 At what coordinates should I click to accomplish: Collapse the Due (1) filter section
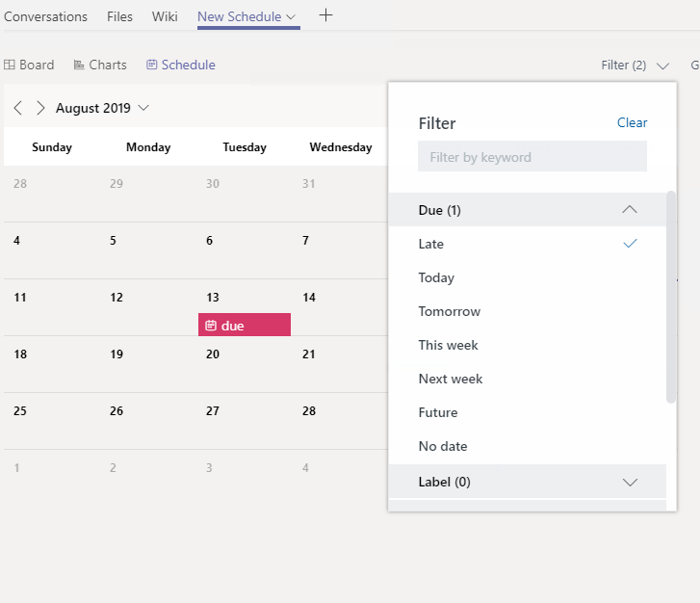coord(528,210)
